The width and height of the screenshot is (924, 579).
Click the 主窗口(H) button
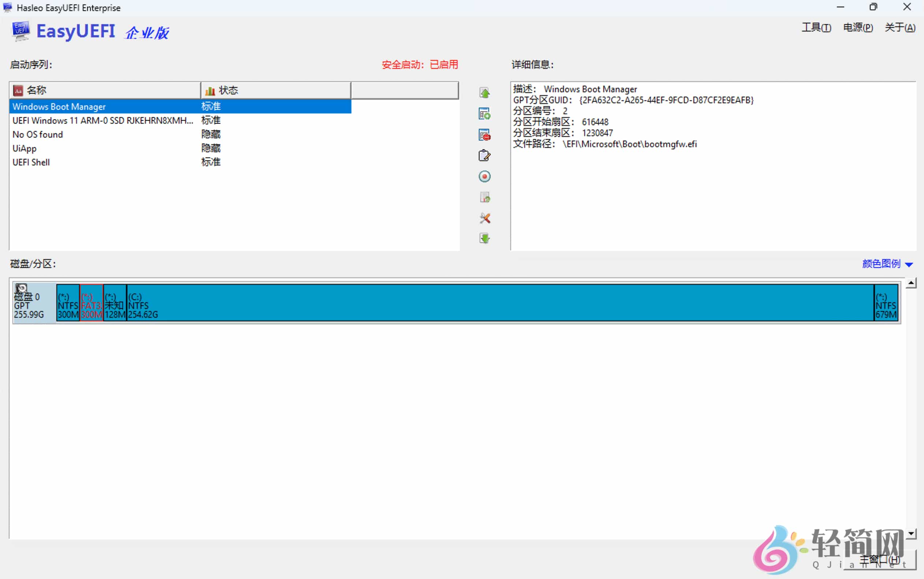[880, 560]
